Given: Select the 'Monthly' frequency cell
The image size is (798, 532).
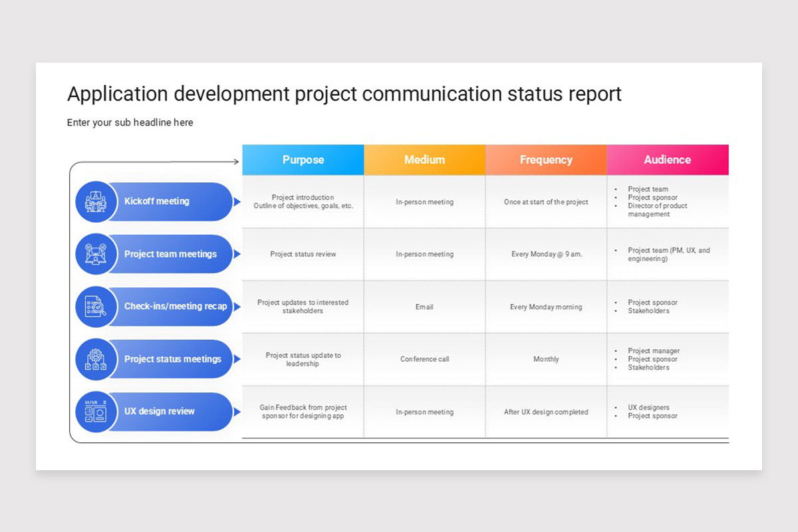Looking at the screenshot, I should 546,359.
